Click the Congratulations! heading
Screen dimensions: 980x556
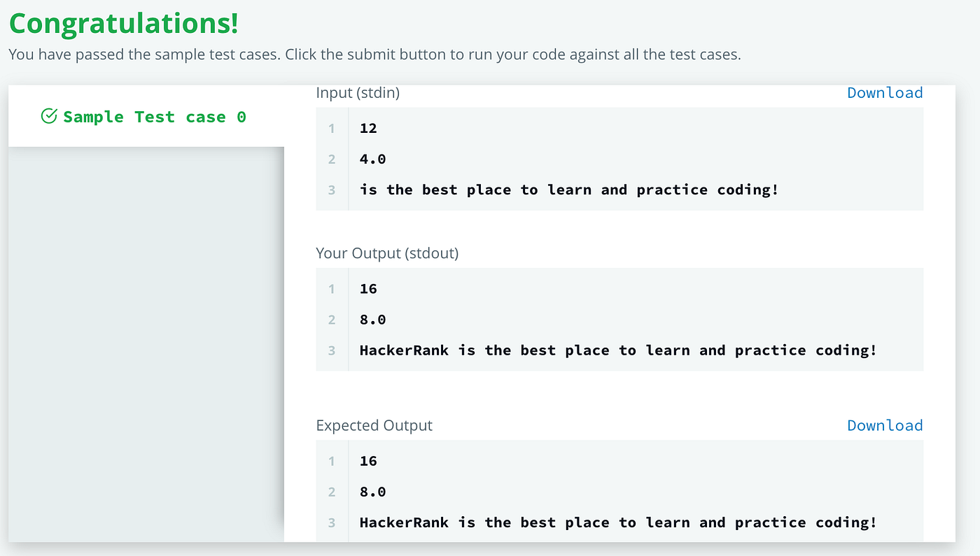(124, 23)
